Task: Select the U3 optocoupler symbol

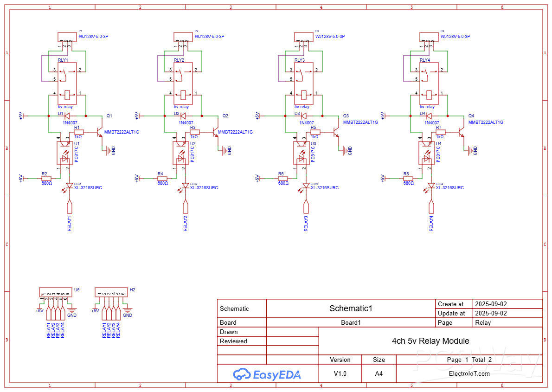Action: [x=302, y=154]
